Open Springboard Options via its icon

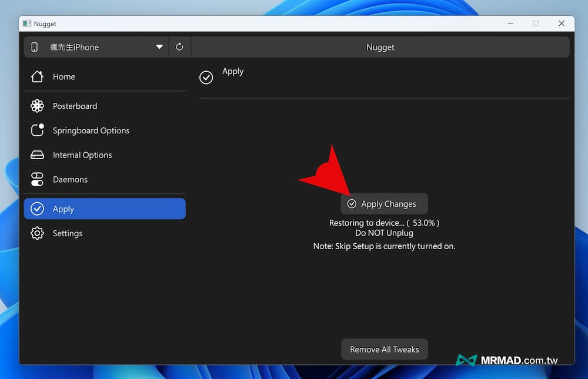coord(37,130)
